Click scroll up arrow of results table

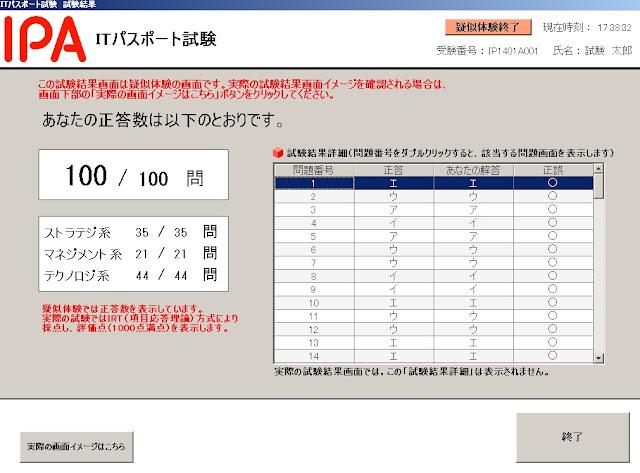coord(598,169)
